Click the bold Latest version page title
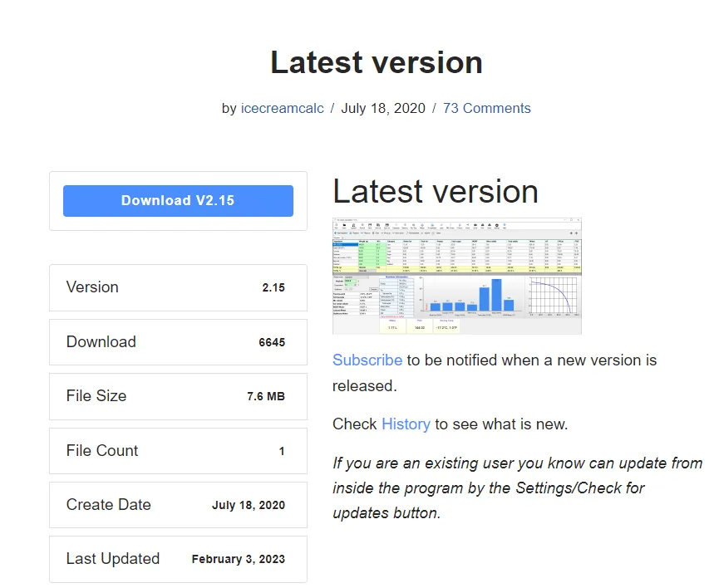 (x=377, y=62)
